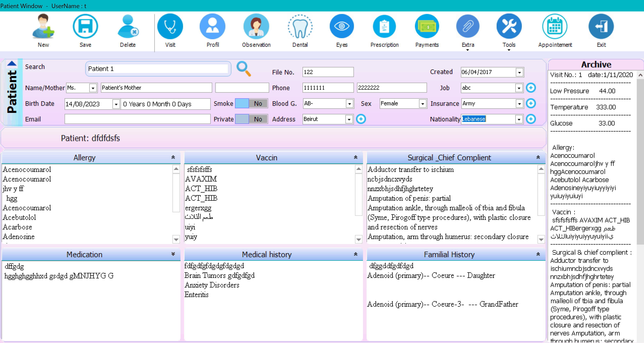
Task: Expand the Insurance dropdown list
Action: 519,104
